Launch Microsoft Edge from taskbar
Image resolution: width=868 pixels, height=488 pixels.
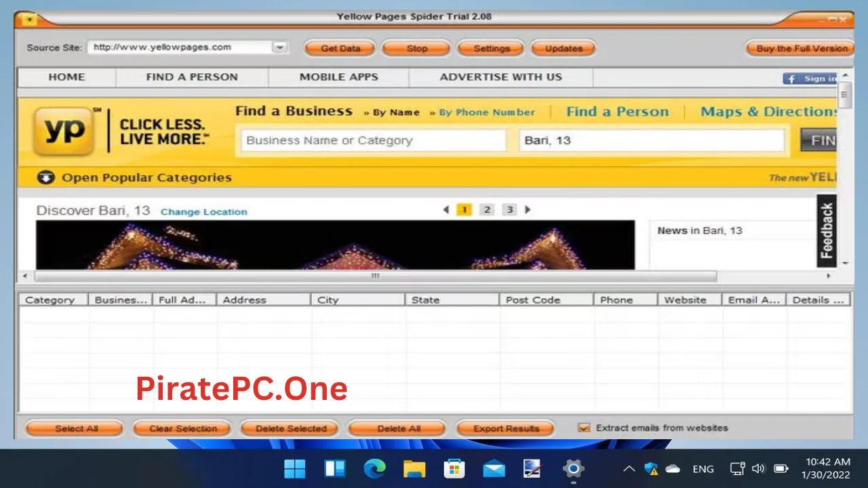(374, 468)
